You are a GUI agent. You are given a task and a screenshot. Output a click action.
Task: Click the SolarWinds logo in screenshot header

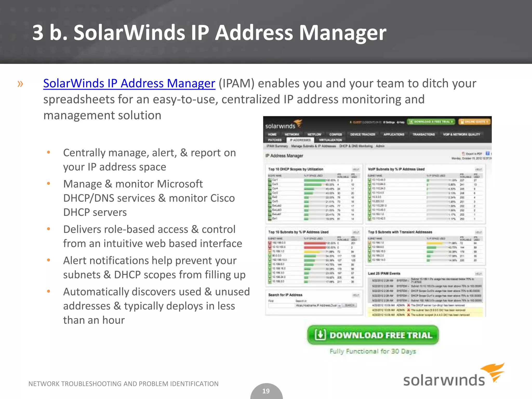point(284,124)
